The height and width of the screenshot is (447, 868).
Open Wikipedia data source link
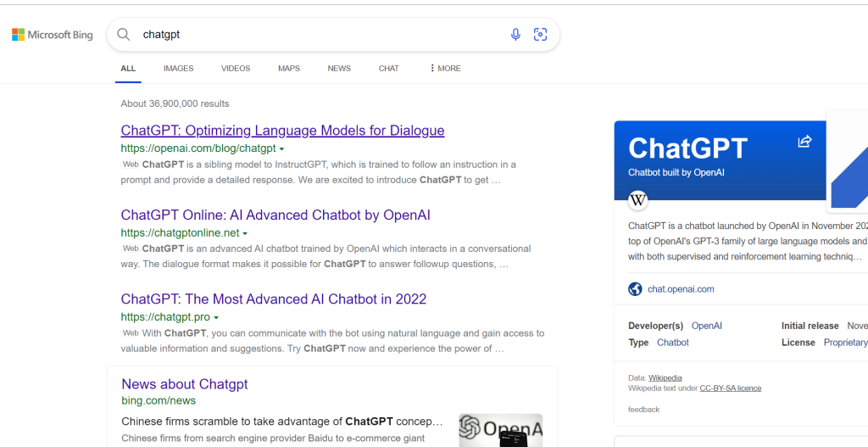click(x=665, y=377)
